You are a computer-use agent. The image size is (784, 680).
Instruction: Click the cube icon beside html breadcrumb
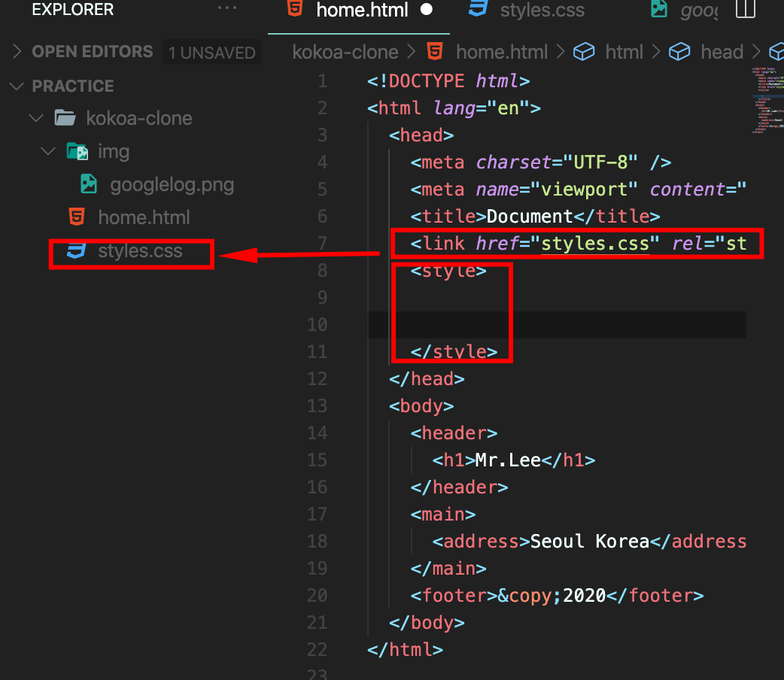584,51
